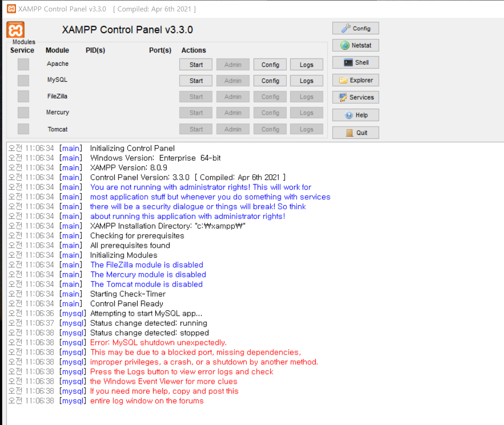The width and height of the screenshot is (504, 425).
Task: Click the Tomcat module label
Action: (58, 129)
